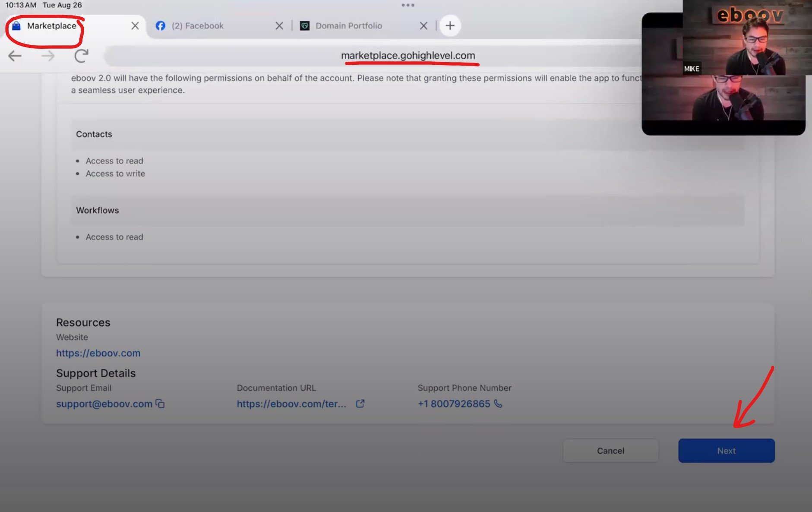Click the Domain Portfolio tab favicon
812x512 pixels.
[305, 25]
